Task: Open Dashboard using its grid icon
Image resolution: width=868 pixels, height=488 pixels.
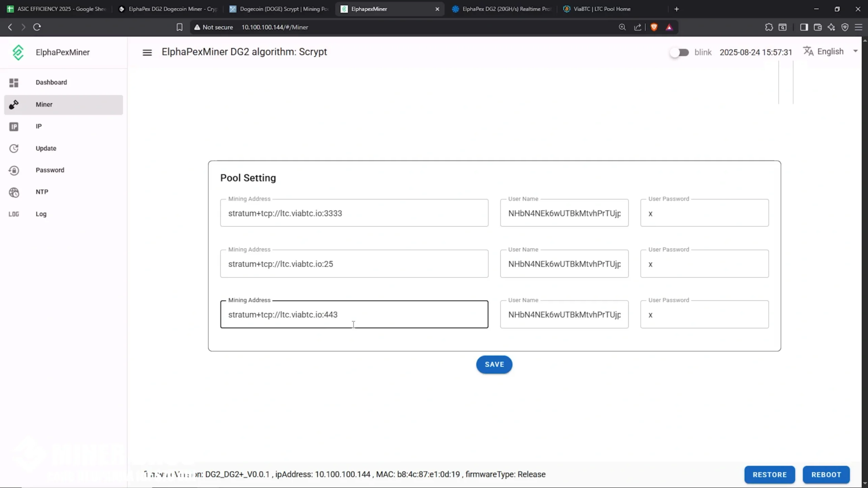Action: pos(14,82)
